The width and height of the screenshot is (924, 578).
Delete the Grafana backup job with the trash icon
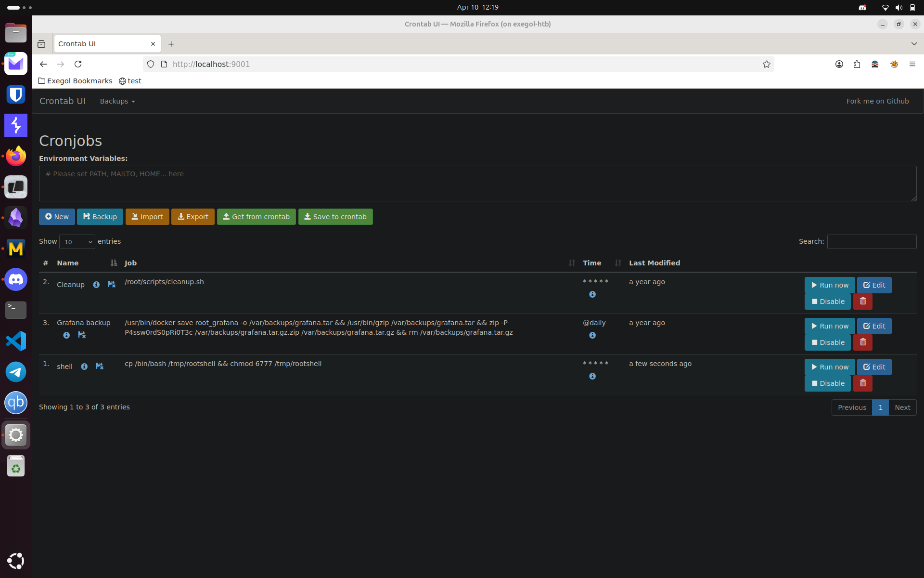[862, 342]
